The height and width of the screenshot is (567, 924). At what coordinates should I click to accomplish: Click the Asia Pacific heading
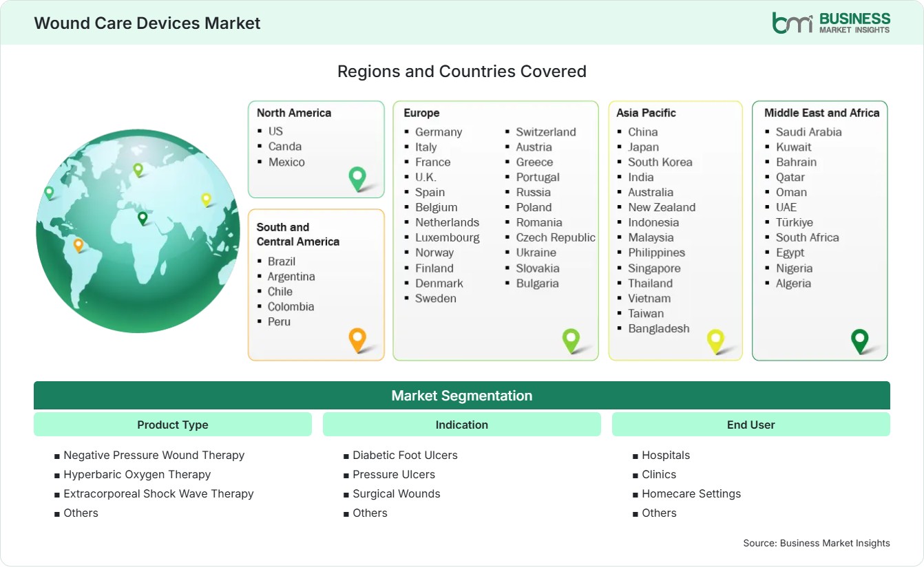(647, 113)
